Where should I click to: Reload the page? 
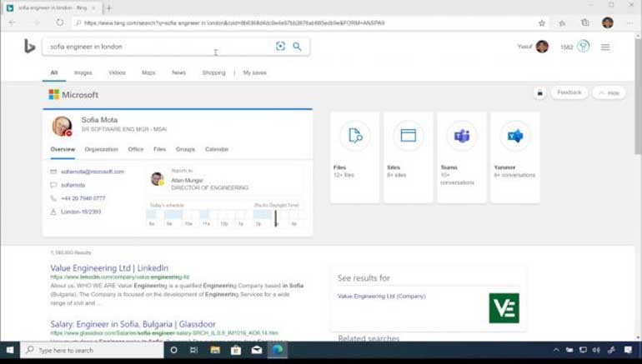pos(60,22)
